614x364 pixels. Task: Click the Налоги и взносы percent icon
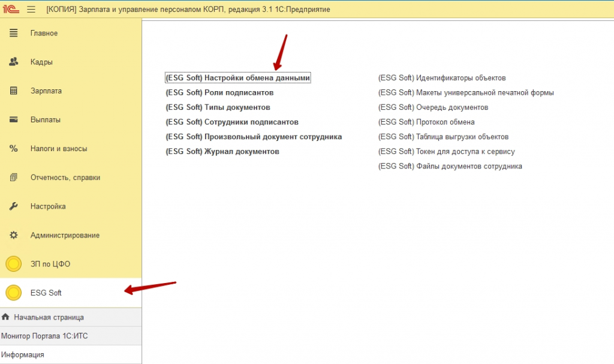pyautogui.click(x=14, y=149)
